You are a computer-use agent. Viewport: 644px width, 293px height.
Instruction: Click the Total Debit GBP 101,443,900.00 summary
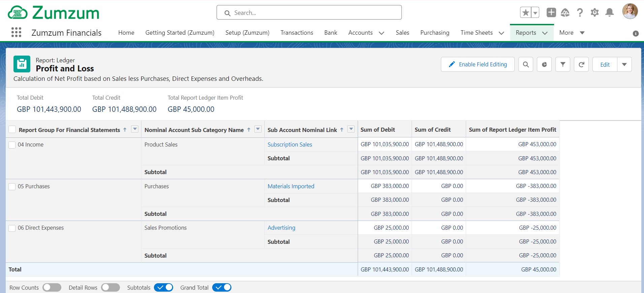(x=49, y=109)
